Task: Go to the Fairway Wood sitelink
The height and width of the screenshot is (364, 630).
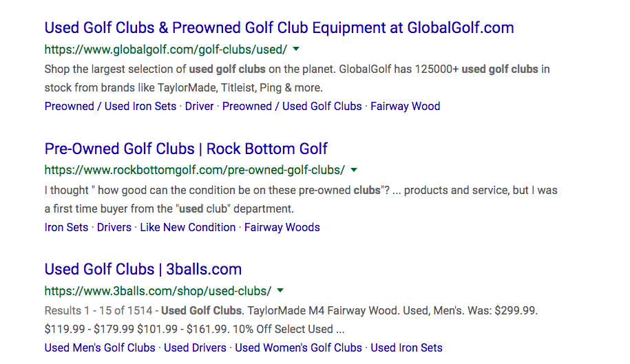Action: tap(406, 107)
